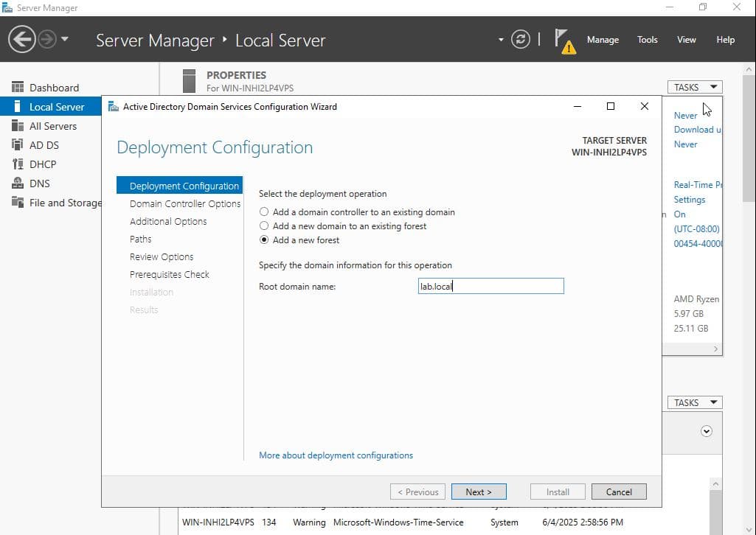Viewport: 756px width, 535px height.
Task: Open the Manage menu
Action: (603, 40)
